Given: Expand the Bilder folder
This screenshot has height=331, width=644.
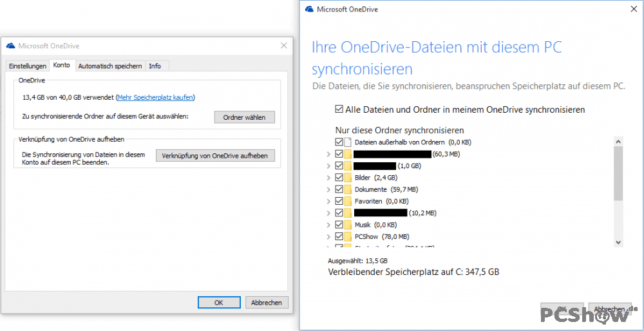Looking at the screenshot, I should tap(328, 178).
